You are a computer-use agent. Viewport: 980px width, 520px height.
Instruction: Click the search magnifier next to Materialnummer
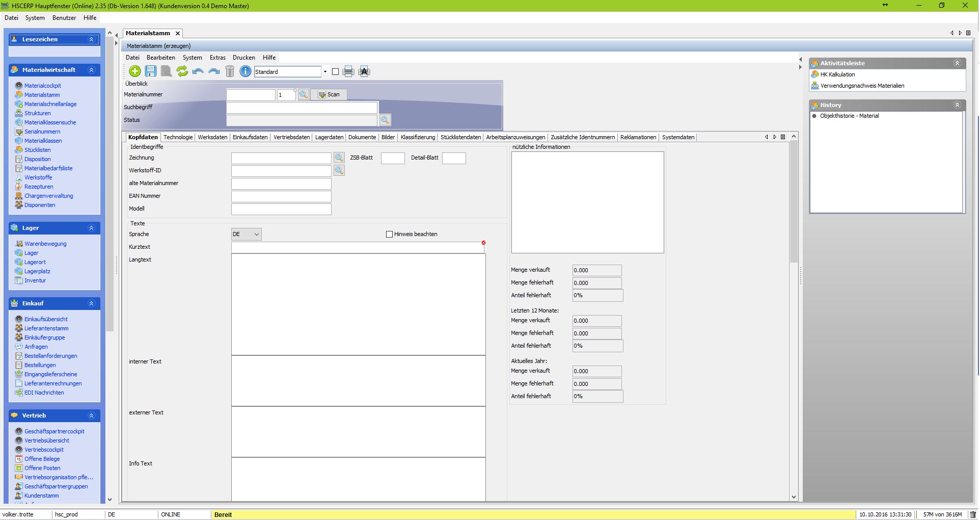point(304,94)
